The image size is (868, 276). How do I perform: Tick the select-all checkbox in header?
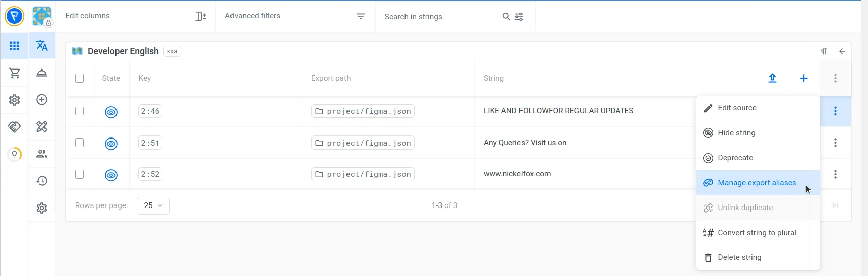[80, 78]
